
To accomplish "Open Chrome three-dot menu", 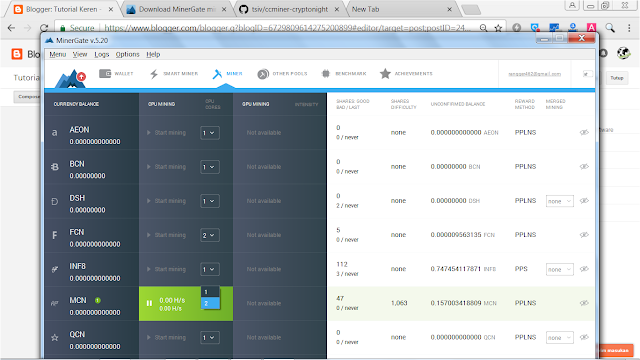I will click(x=629, y=28).
